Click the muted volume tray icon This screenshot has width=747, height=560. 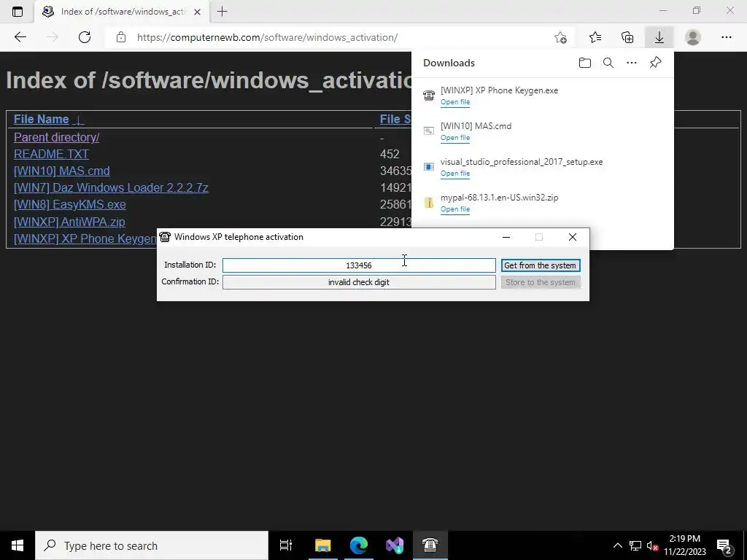click(x=653, y=545)
